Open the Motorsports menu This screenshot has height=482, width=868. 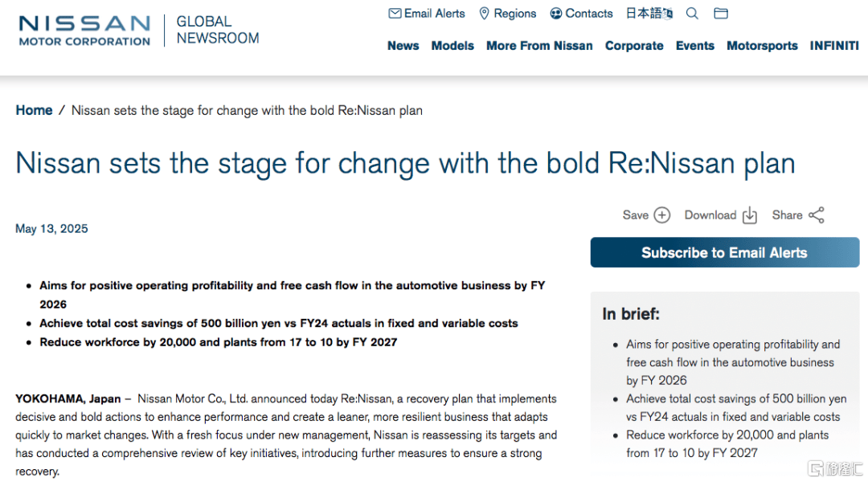(762, 46)
